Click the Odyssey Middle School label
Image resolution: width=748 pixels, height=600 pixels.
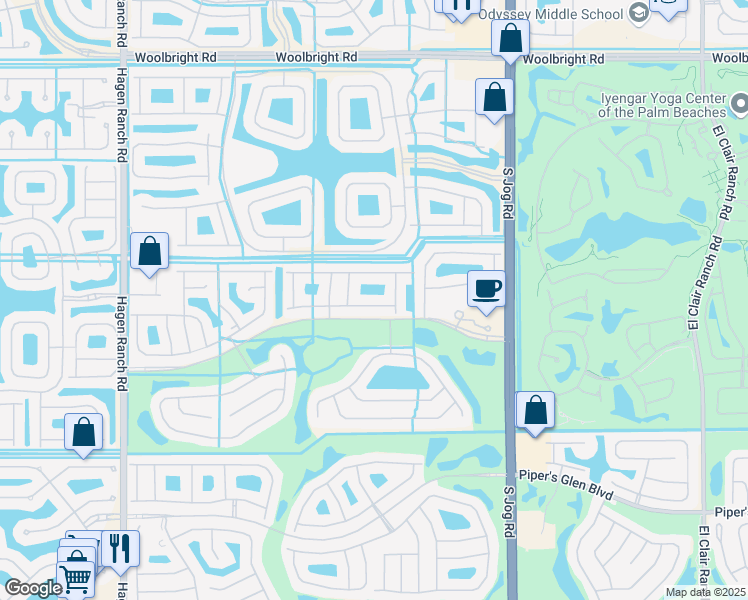[551, 14]
